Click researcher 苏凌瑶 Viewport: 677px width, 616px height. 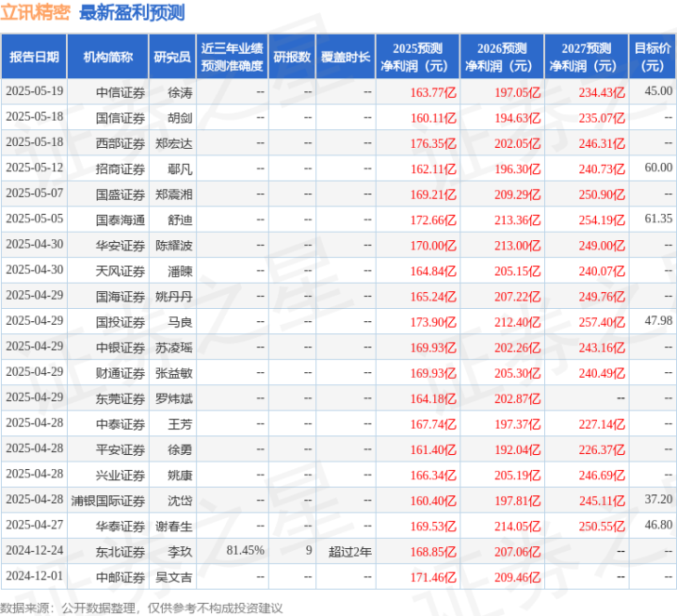pos(174,348)
